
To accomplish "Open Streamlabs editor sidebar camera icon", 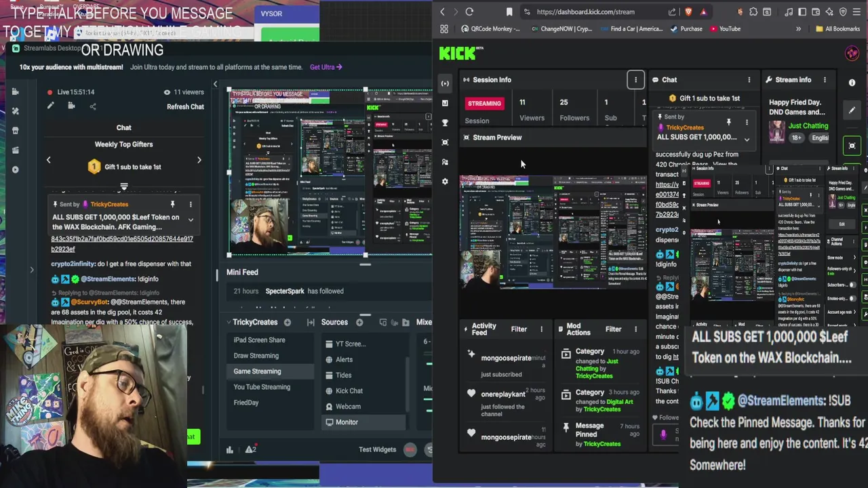I will point(16,91).
